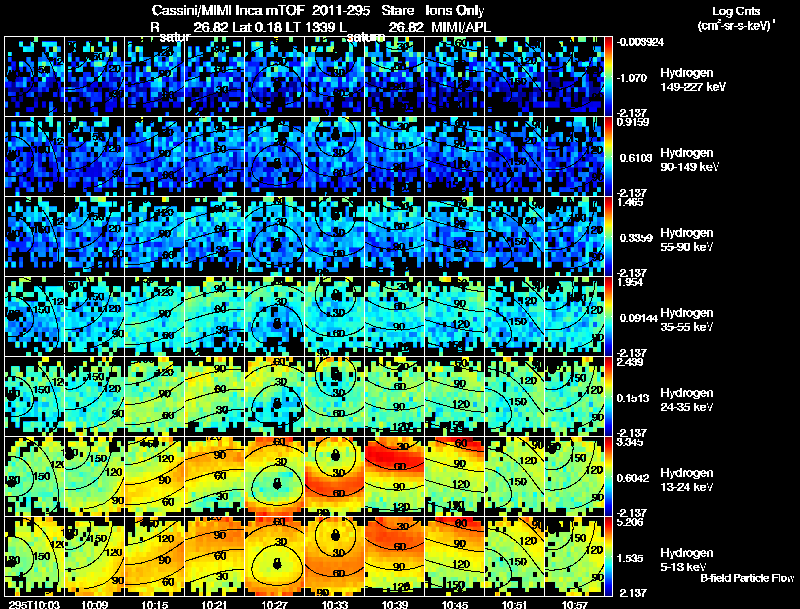Select the Hydrogen 24-35 keV panel at 10:09

[x=94, y=396]
